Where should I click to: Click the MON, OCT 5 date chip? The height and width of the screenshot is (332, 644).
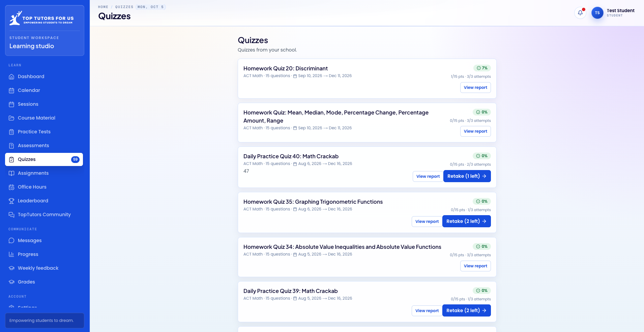[x=151, y=7]
